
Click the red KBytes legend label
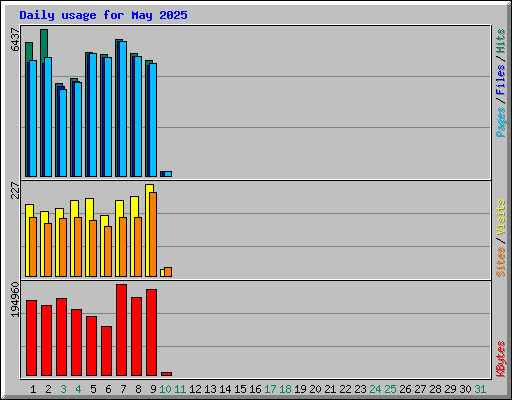point(500,359)
